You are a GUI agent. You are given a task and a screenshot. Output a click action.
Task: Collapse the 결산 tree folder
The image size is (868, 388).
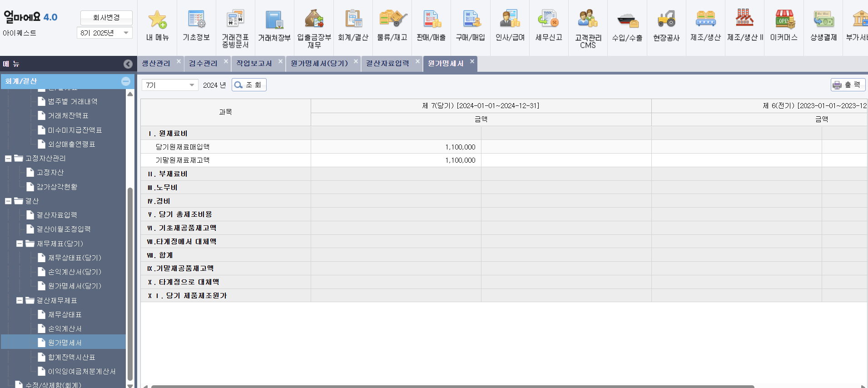point(8,201)
